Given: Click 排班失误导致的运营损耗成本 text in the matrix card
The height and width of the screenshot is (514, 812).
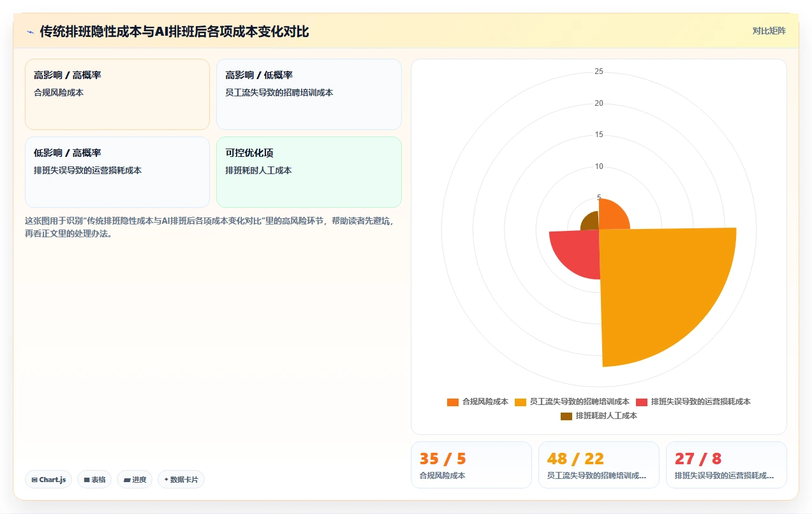Looking at the screenshot, I should [88, 170].
